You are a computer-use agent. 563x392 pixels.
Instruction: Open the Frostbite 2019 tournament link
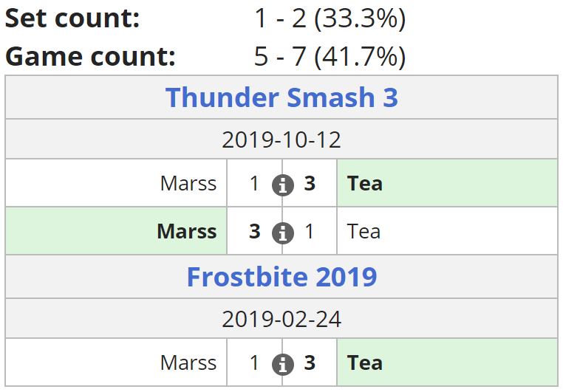pyautogui.click(x=281, y=277)
